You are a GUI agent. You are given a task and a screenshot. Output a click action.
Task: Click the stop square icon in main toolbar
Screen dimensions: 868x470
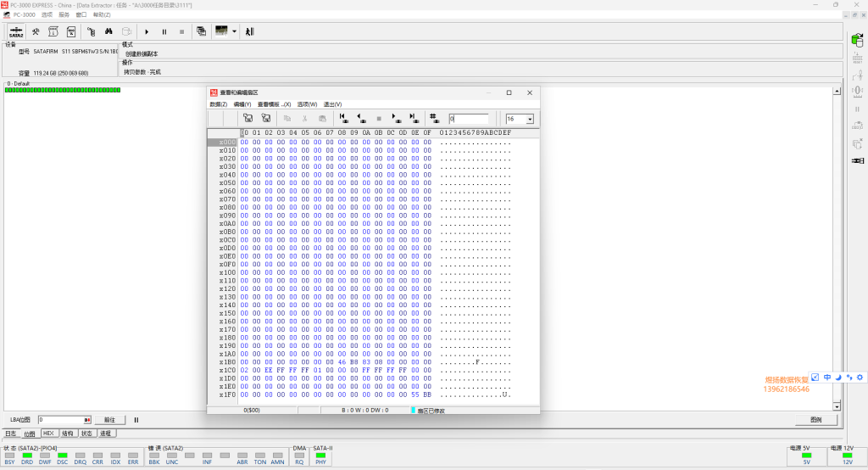(181, 32)
